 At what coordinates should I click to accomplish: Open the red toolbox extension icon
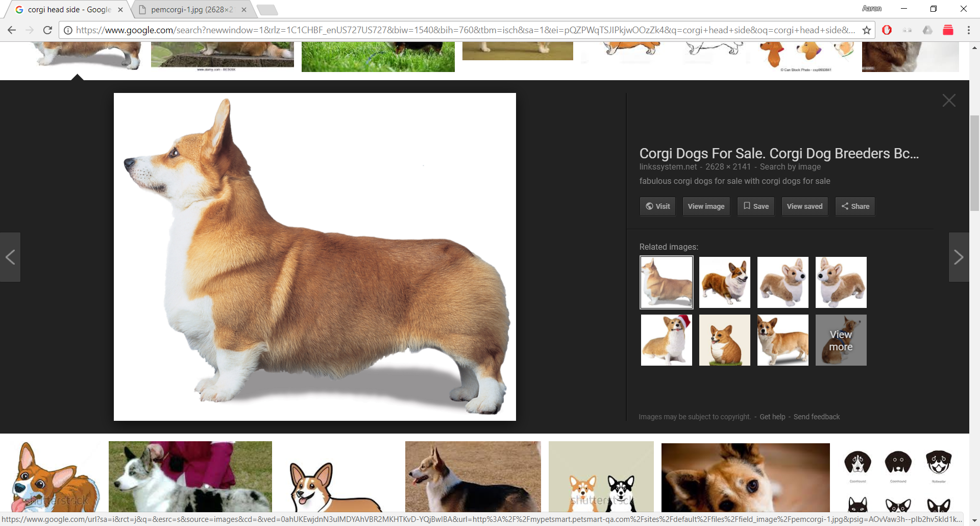click(x=948, y=30)
